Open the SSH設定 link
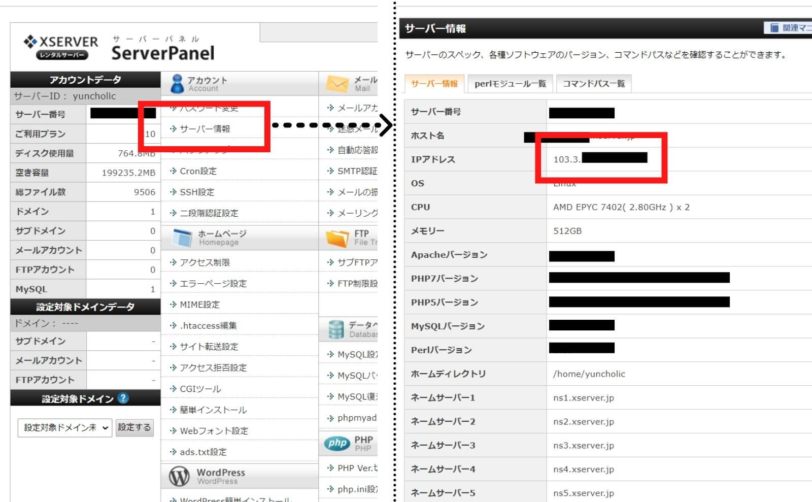812x502 pixels. (x=197, y=192)
